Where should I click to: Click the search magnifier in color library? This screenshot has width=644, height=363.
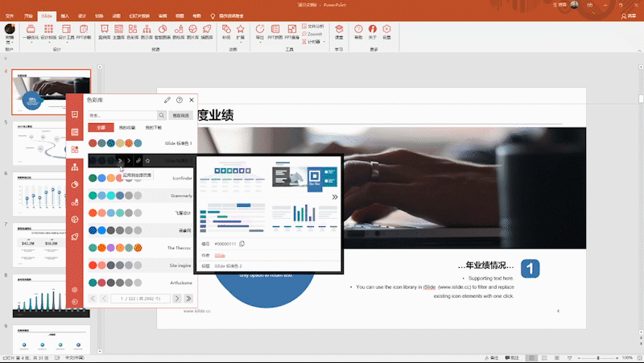click(x=162, y=115)
